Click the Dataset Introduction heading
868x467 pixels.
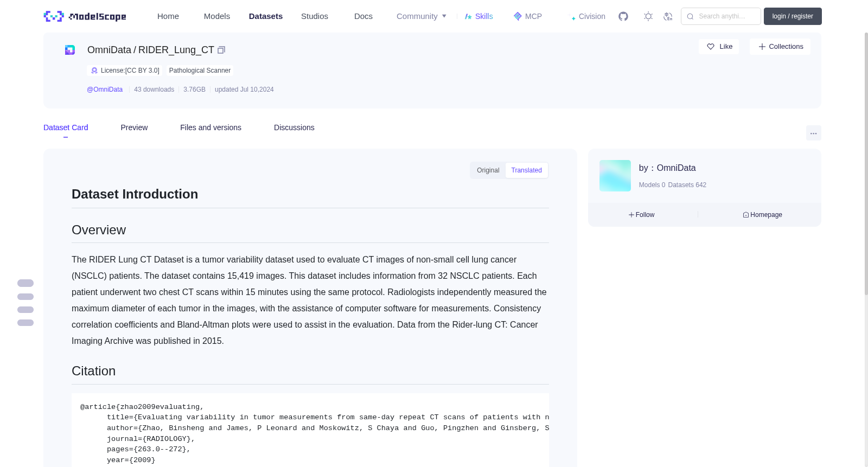tap(135, 194)
